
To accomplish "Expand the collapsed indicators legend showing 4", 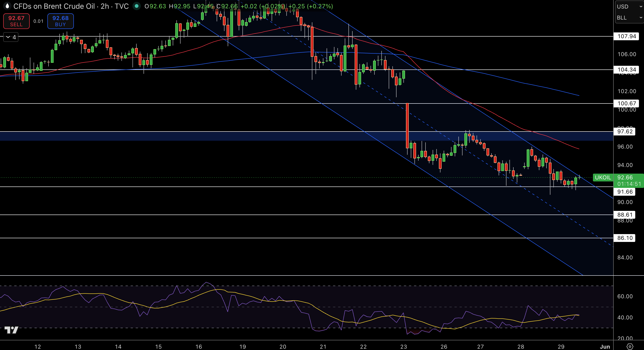I will (x=11, y=37).
